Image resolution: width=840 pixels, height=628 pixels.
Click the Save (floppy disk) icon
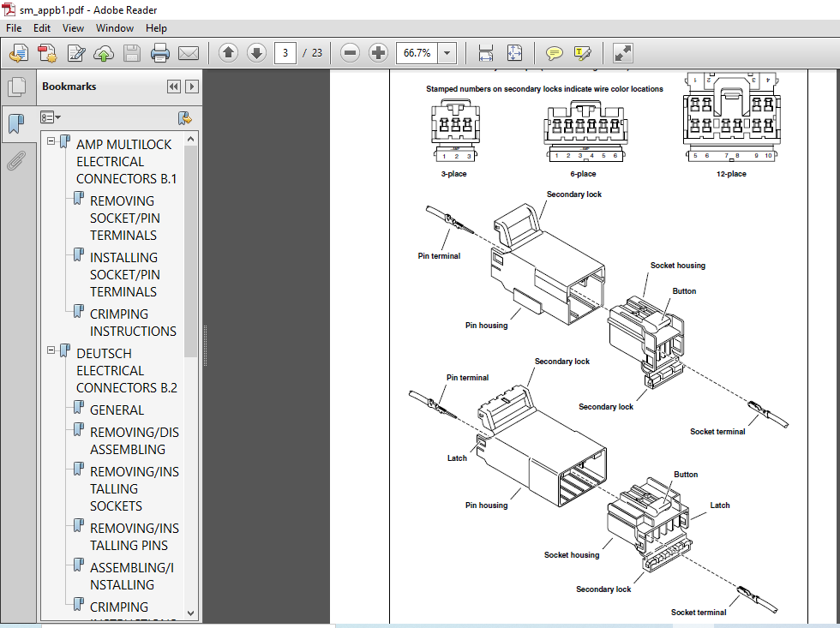[132, 53]
